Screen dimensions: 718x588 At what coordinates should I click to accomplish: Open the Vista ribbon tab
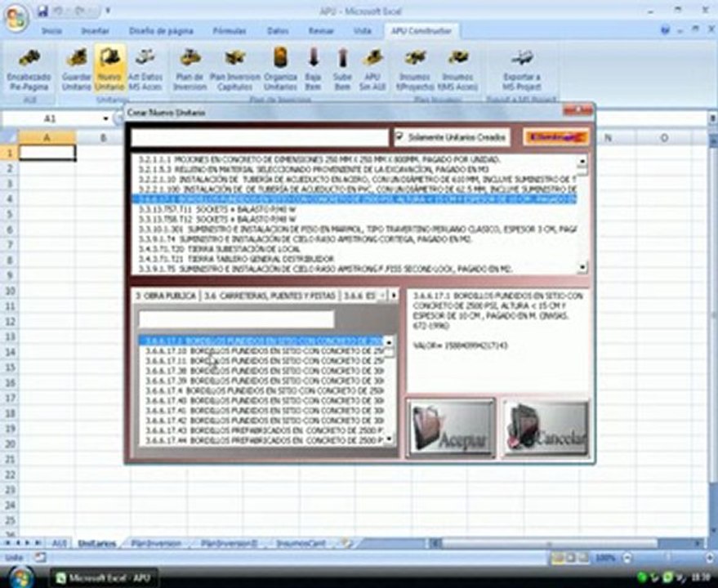(362, 31)
